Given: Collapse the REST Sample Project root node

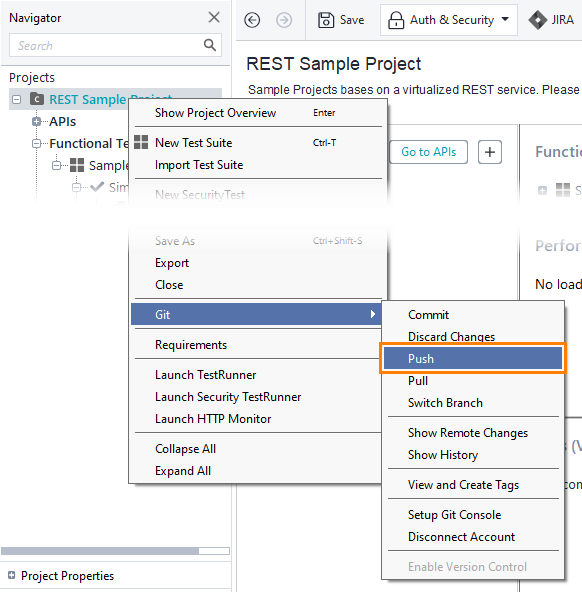Looking at the screenshot, I should pos(16,100).
